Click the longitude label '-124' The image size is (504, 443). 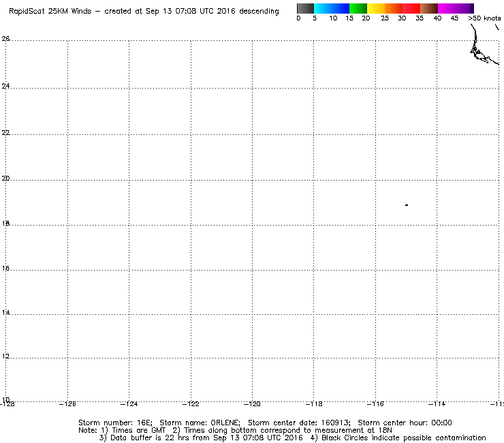(x=129, y=404)
